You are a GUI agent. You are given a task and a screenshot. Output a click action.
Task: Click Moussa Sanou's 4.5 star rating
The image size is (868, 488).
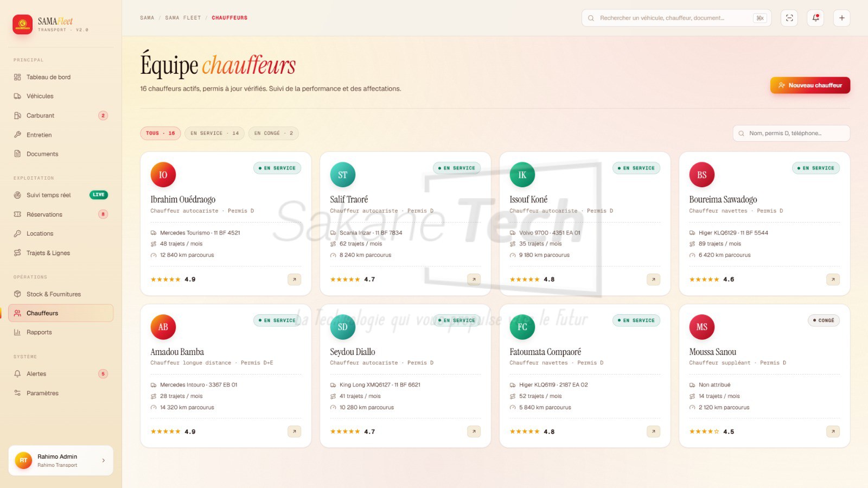712,432
